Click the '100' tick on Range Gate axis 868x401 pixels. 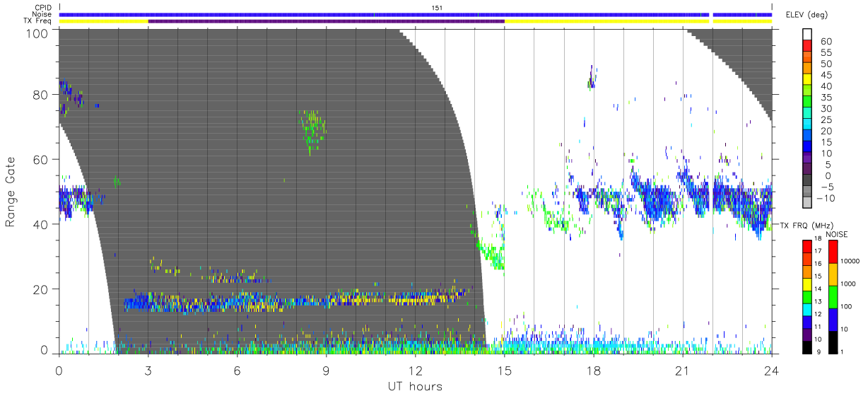[x=37, y=33]
